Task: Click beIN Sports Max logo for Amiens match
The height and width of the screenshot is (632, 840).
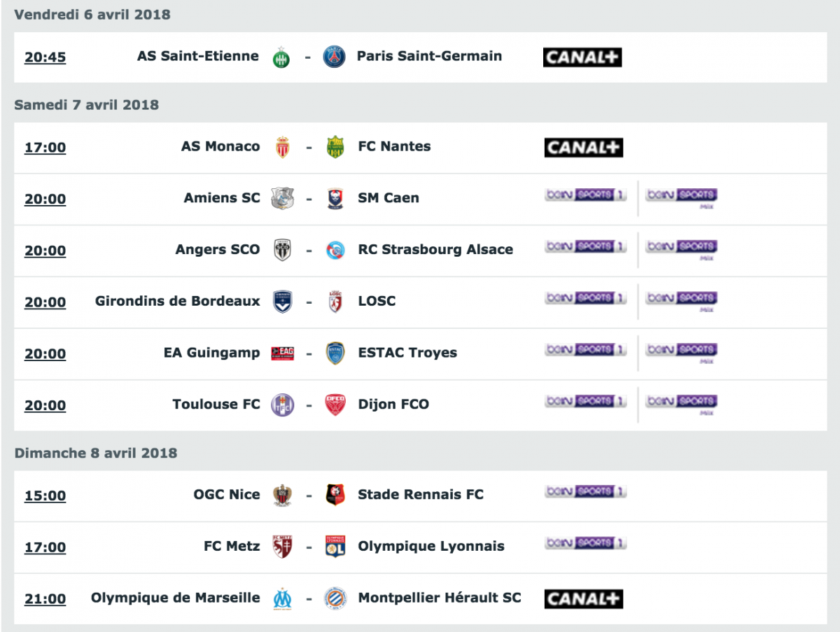Action: pyautogui.click(x=682, y=197)
